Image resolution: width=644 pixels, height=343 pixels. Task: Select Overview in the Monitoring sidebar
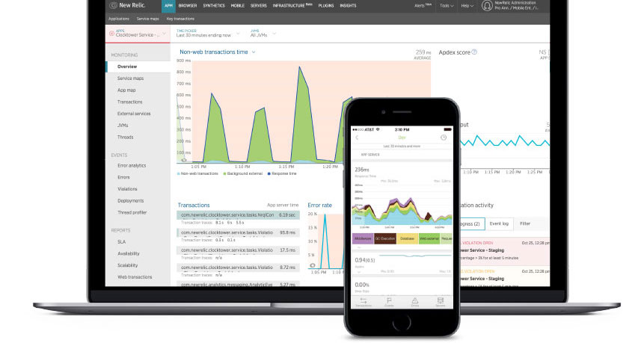point(138,67)
